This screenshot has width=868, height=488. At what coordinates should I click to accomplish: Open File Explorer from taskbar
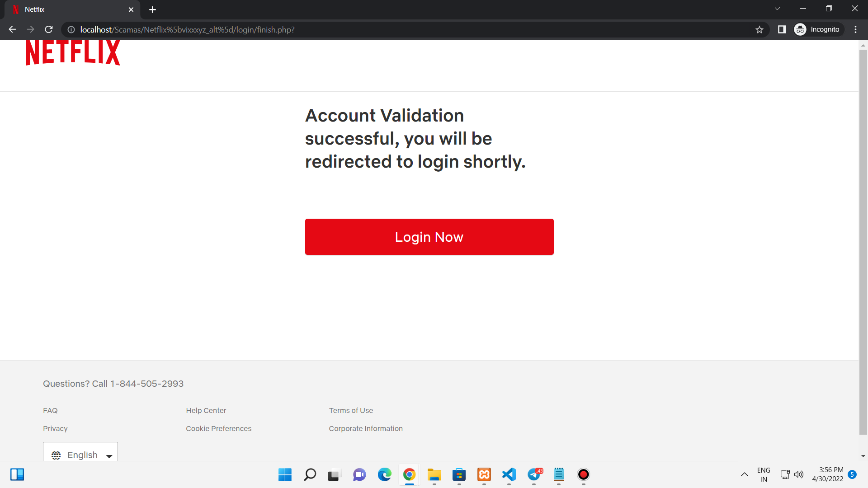pyautogui.click(x=434, y=474)
